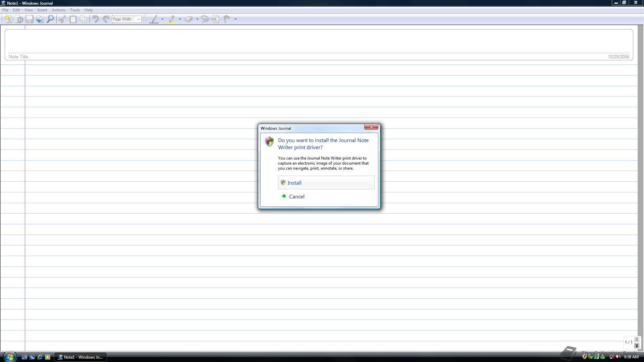Click the safely remove hardware tray icon
Viewport: 644px width, 362px height.
[591, 357]
